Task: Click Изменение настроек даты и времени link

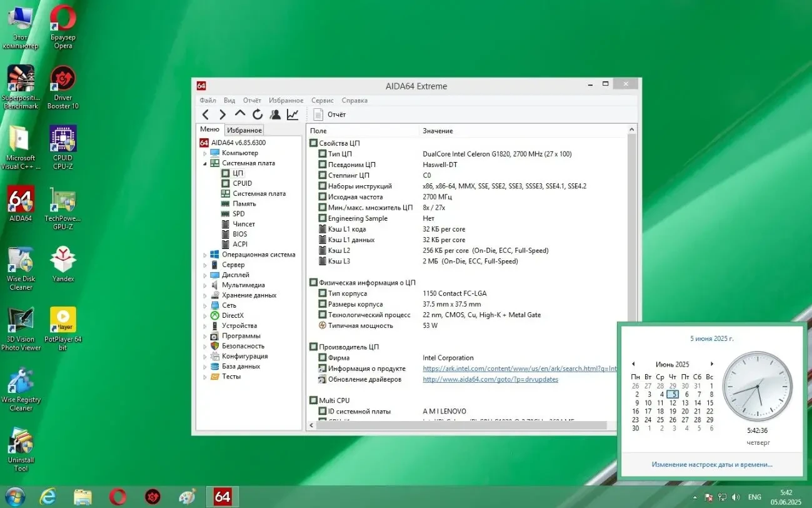Action: (711, 464)
